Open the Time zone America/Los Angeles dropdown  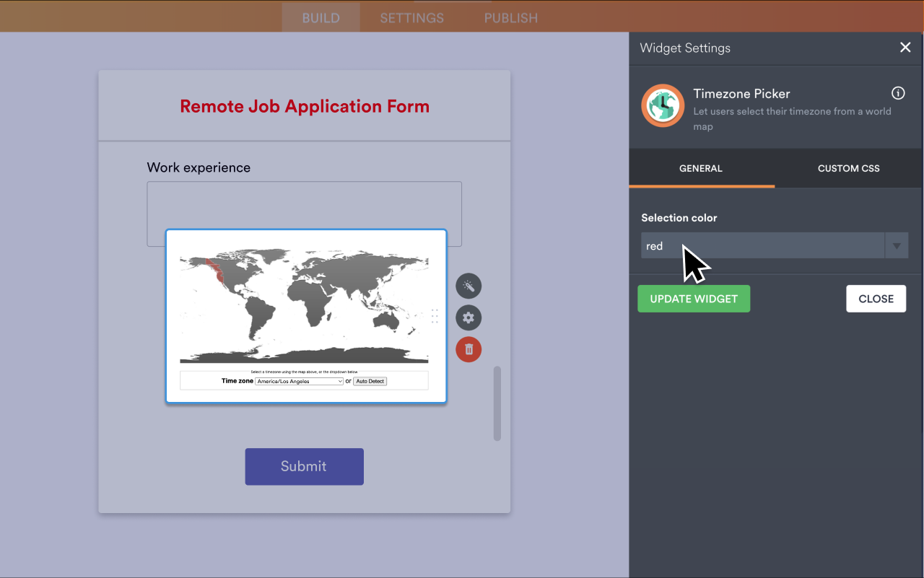pyautogui.click(x=299, y=381)
